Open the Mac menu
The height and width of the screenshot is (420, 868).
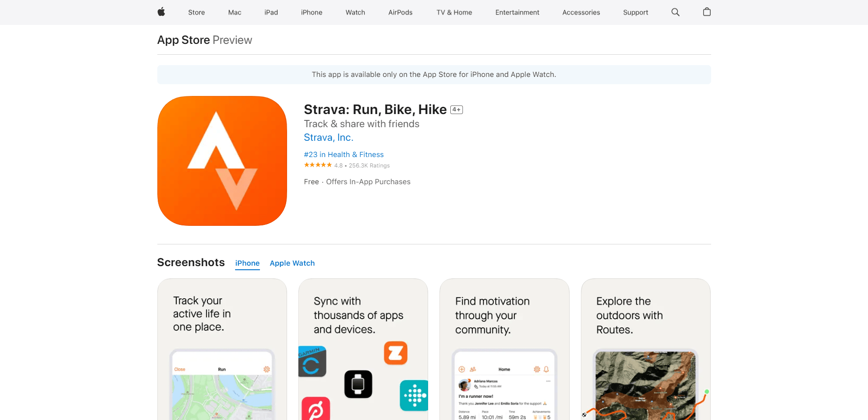tap(235, 12)
